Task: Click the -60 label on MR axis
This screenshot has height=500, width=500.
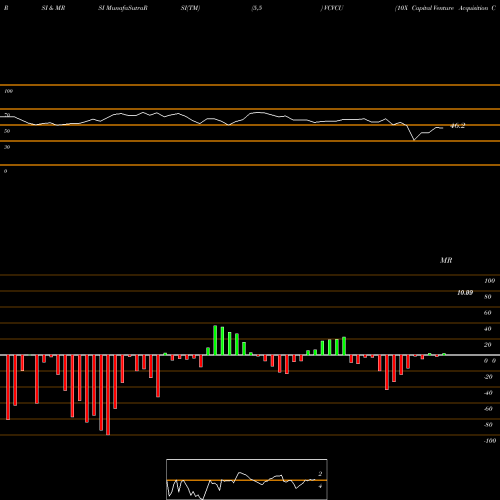Action: coord(488,409)
